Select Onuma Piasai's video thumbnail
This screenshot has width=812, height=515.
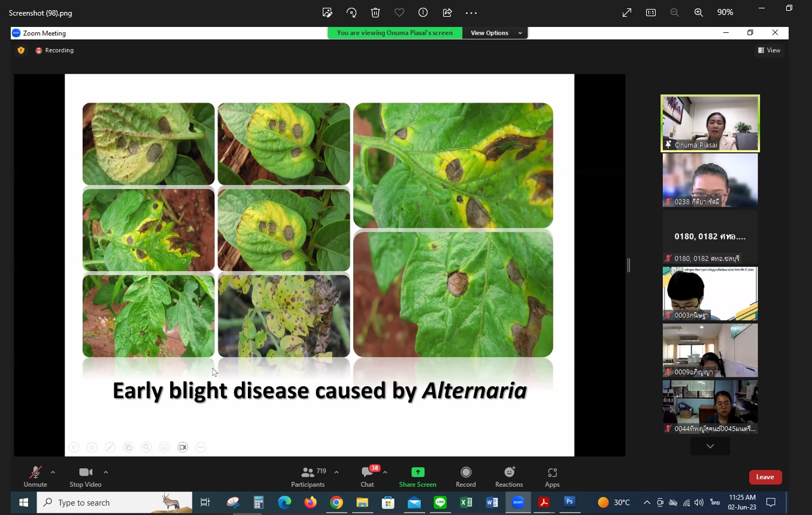pos(710,123)
